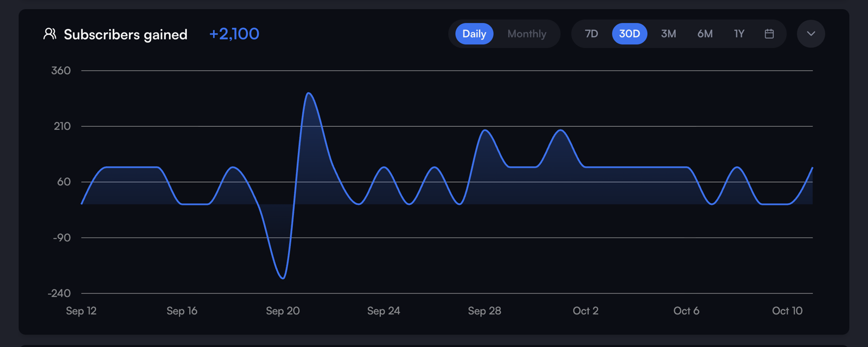Image resolution: width=868 pixels, height=347 pixels.
Task: Click the Sep 28 axis label
Action: 484,311
